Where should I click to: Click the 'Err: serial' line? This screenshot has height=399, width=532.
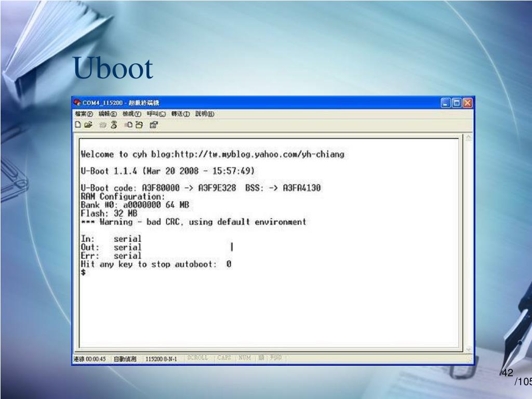111,256
